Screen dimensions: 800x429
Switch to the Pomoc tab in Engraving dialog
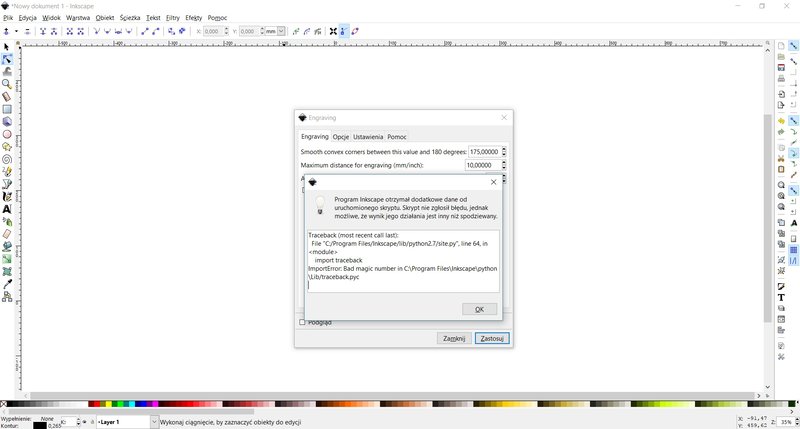point(396,137)
